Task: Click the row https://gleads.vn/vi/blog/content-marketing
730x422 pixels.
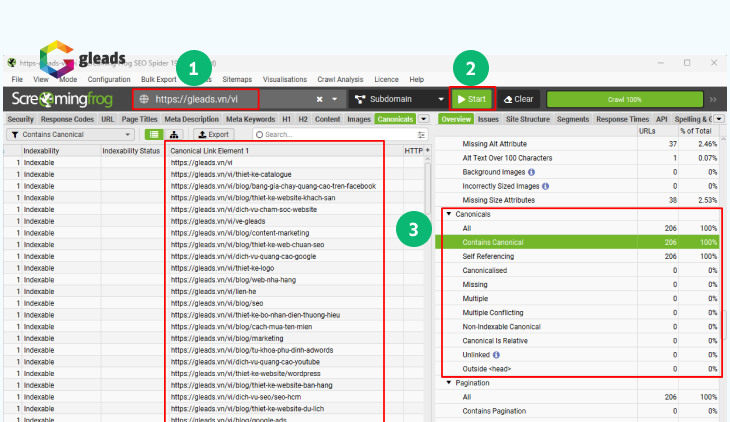Action: [x=214, y=233]
